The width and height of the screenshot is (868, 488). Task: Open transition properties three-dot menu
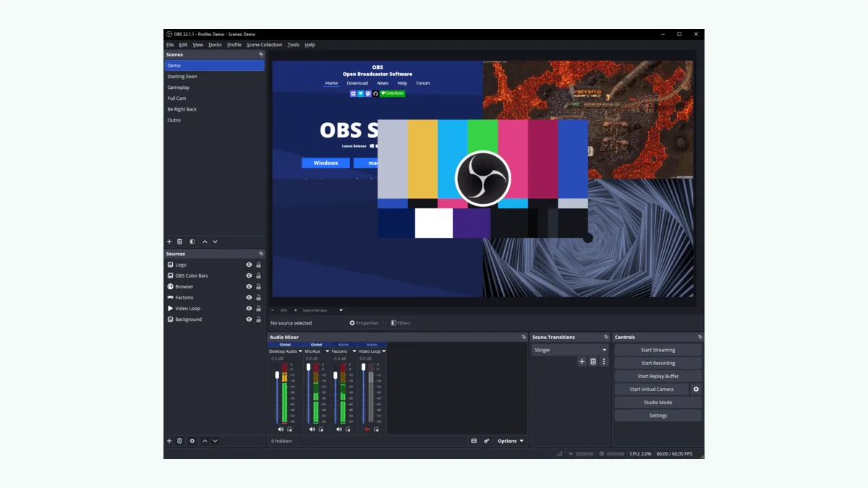point(604,361)
